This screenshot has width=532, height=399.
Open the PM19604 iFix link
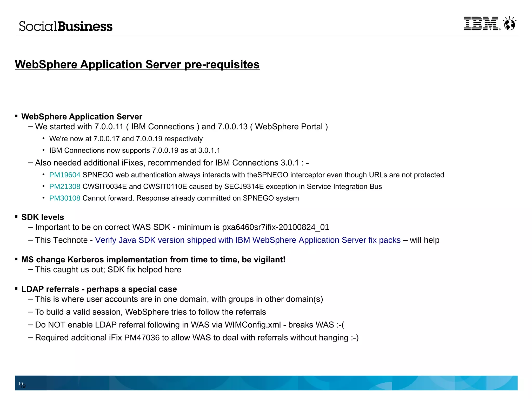click(x=65, y=175)
